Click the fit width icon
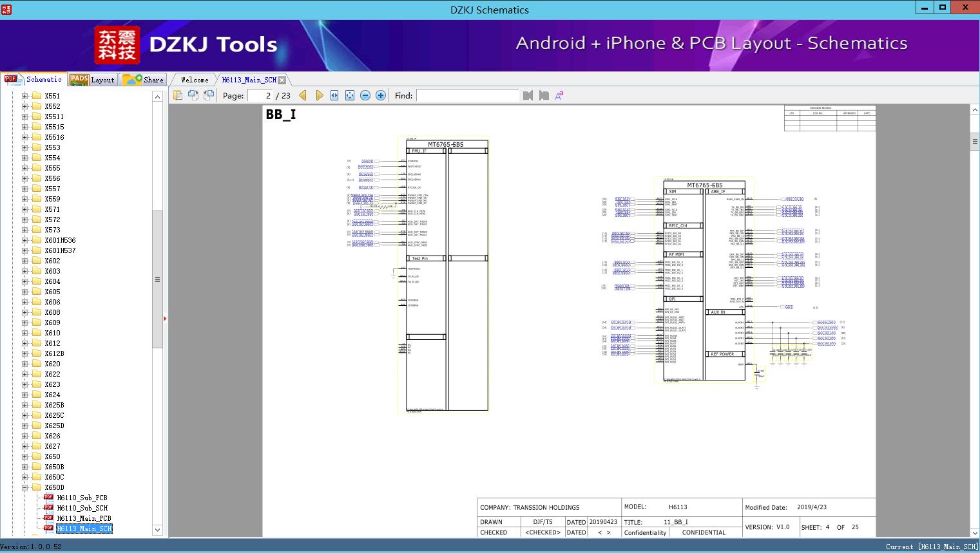 (334, 95)
